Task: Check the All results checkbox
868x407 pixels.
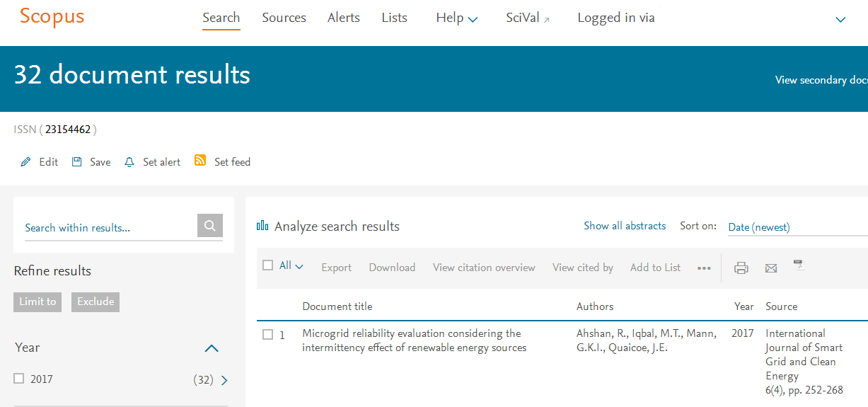Action: 267,265
